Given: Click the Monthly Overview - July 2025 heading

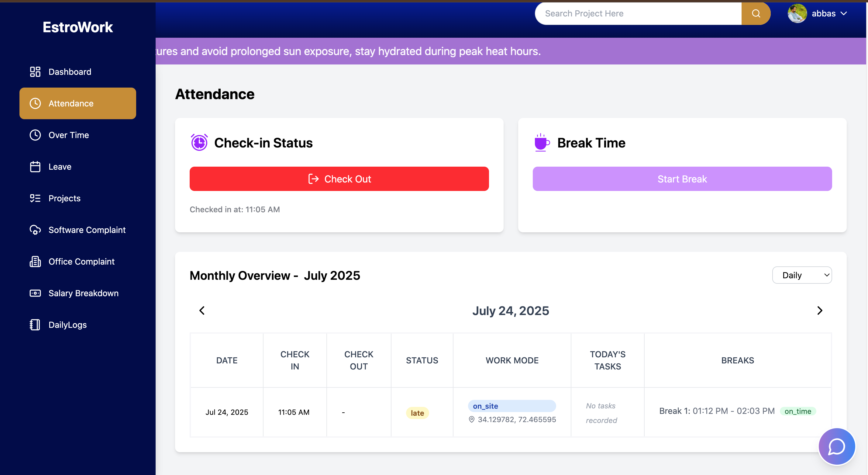Looking at the screenshot, I should (275, 276).
